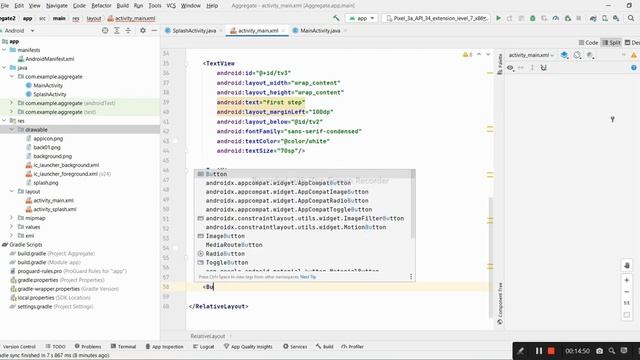Click the design warning triangle icon
Image resolution: width=640 pixels, height=360 pixels.
coord(634,55)
